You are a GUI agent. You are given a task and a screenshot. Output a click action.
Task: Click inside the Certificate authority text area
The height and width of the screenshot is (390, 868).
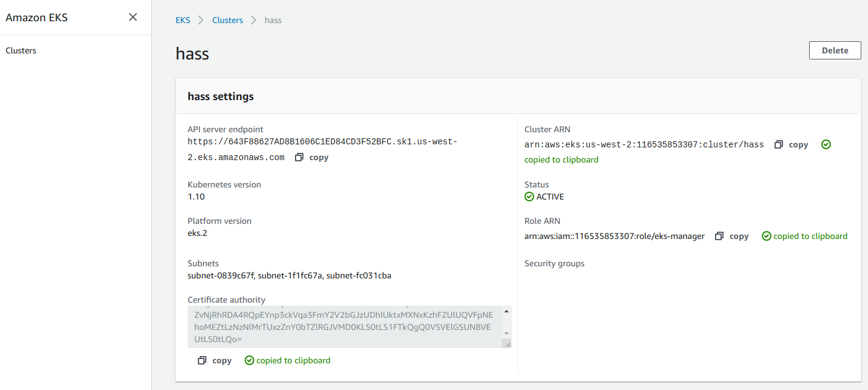pos(343,327)
